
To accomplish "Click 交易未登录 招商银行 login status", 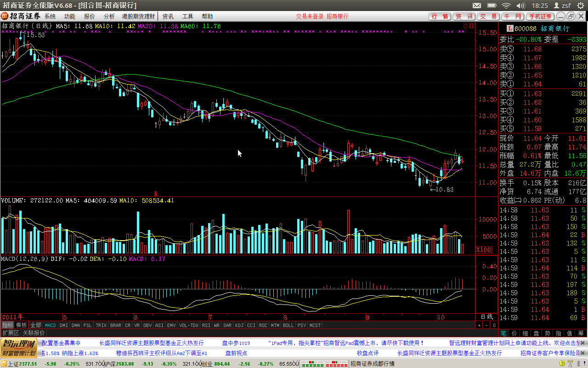I will click(x=322, y=16).
